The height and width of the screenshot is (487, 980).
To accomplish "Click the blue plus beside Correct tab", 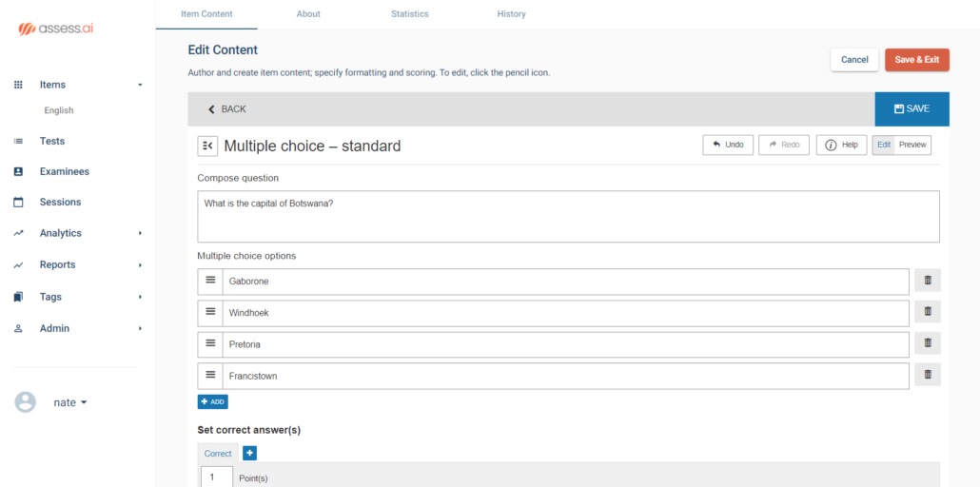I will pos(249,454).
